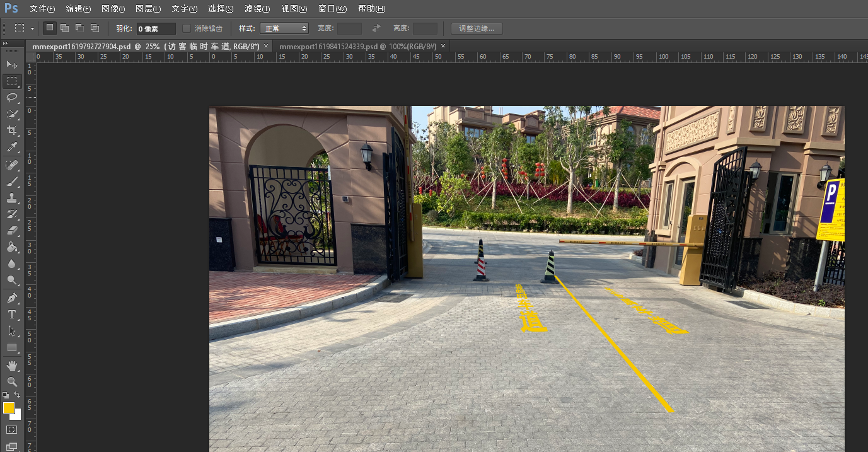Toggle the 消除锯齿 anti-alias checkbox
Screen dimensions: 868x452
tap(187, 28)
